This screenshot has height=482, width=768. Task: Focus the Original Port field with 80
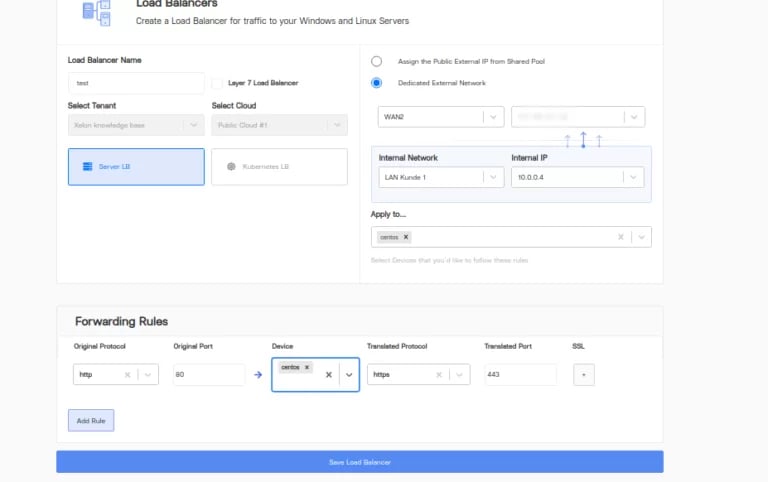209,375
